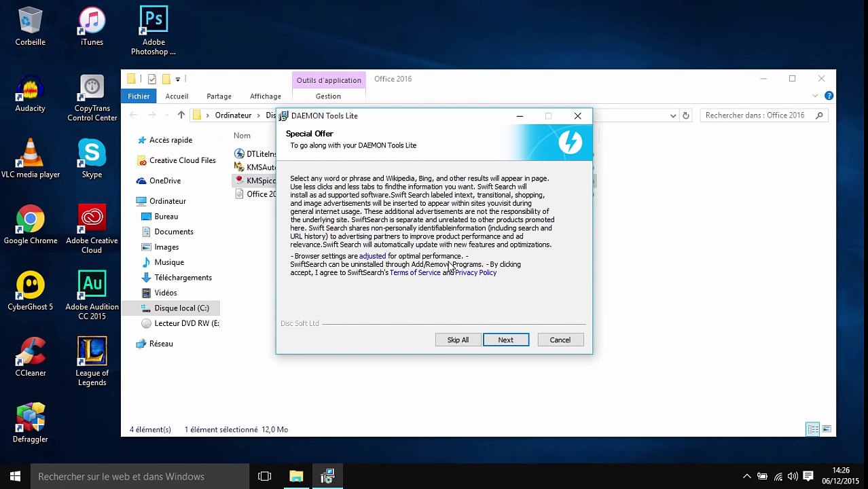This screenshot has height=489, width=868.
Task: Open Vidéos in navigation pane
Action: pyautogui.click(x=166, y=293)
